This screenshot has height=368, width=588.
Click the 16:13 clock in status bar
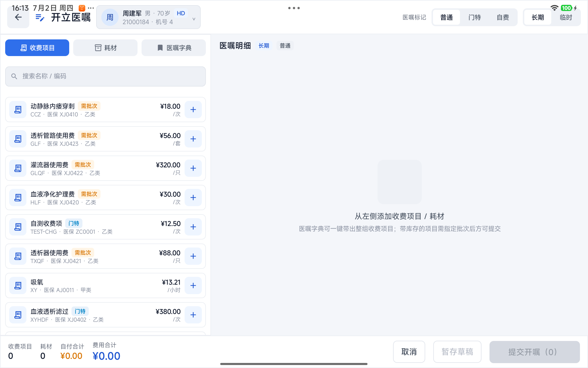pyautogui.click(x=20, y=8)
